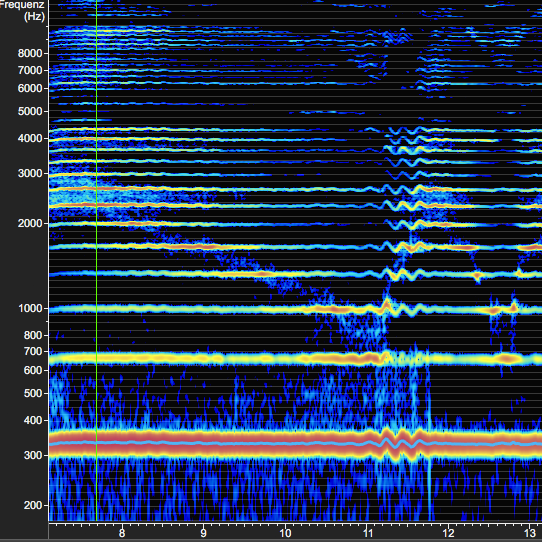
Task: Select the 2000 frequency axis label
Action: 30,224
